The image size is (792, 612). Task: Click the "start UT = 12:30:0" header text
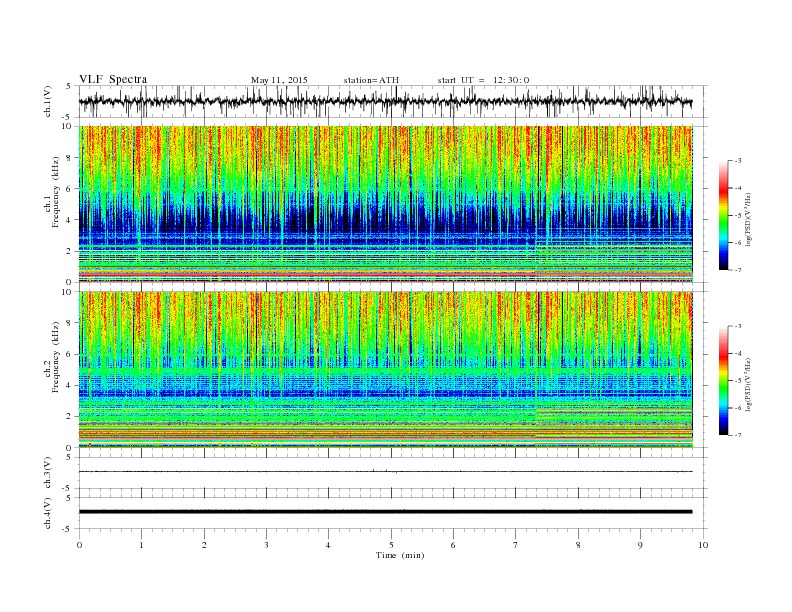point(483,80)
